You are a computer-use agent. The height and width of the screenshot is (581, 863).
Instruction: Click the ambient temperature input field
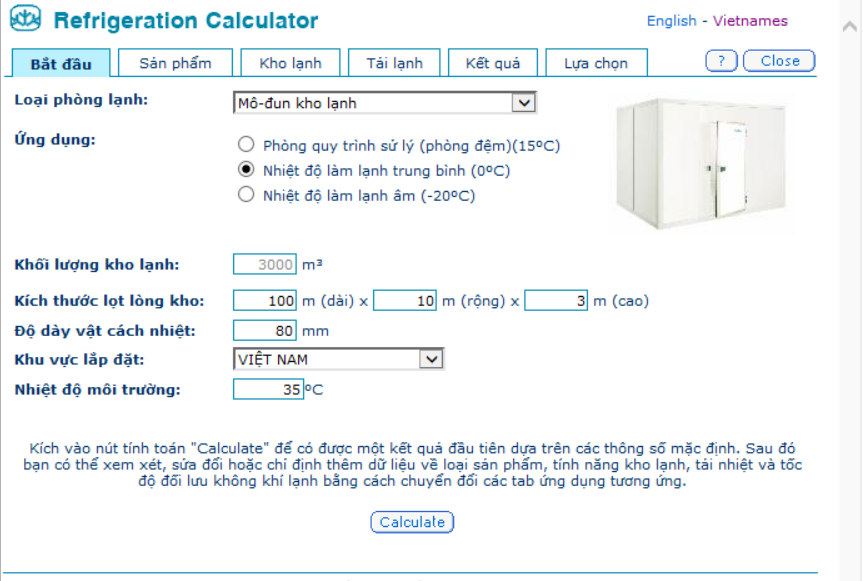pos(267,389)
